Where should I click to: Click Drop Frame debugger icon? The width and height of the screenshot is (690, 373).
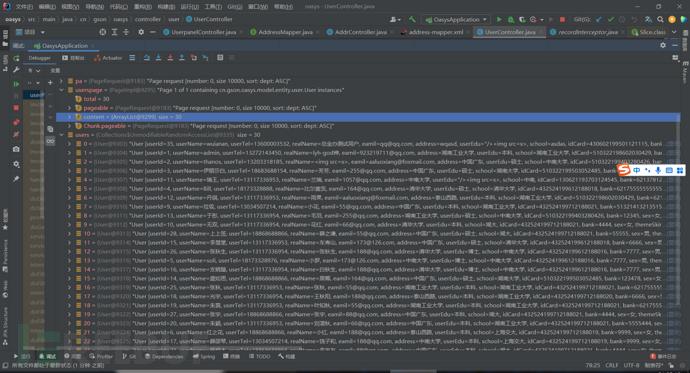coord(194,58)
